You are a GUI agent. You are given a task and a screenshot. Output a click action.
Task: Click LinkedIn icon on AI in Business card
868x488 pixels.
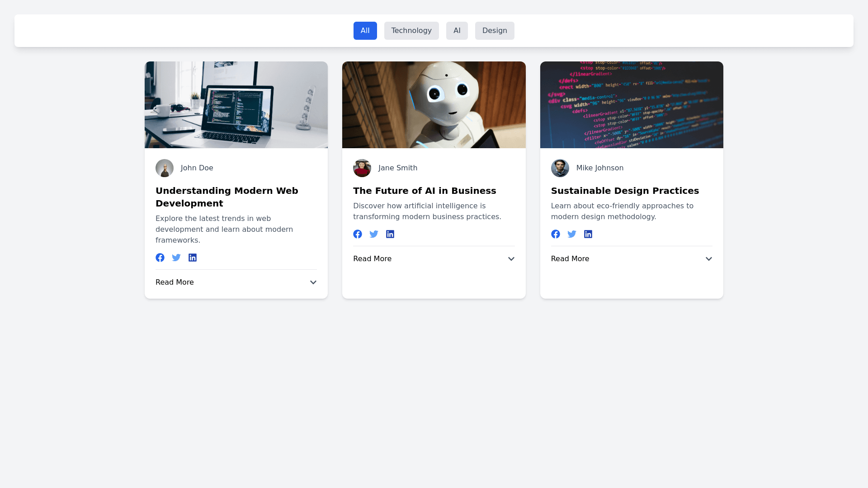390,234
